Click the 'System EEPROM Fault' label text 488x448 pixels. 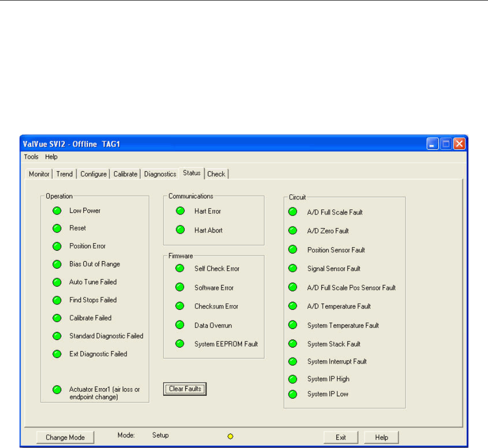[x=226, y=344]
